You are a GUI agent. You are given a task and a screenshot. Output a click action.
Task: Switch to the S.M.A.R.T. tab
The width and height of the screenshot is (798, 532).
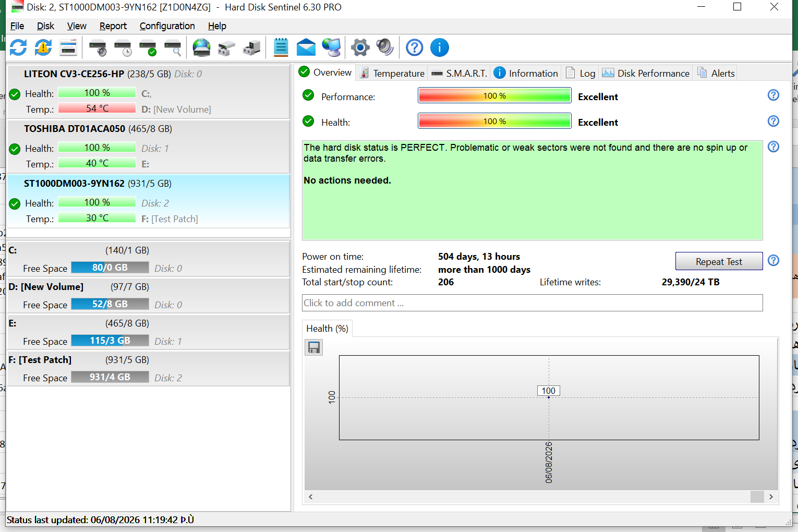click(460, 73)
